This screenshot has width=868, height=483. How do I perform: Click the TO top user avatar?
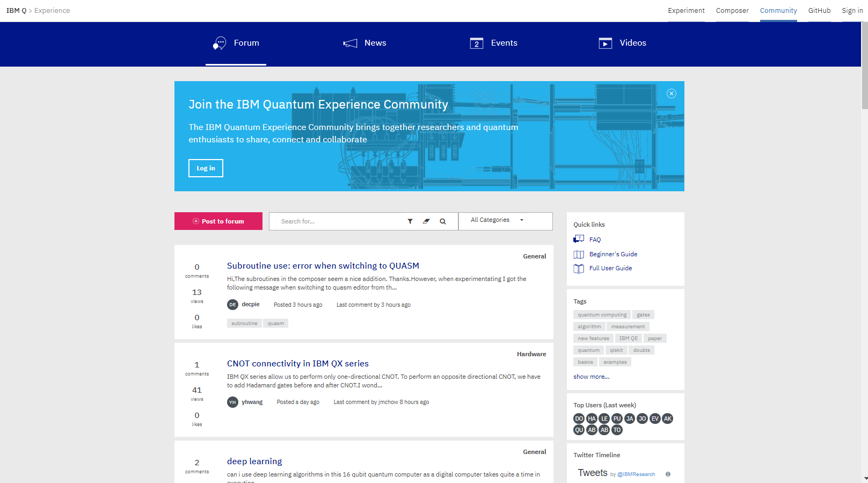[x=617, y=430]
